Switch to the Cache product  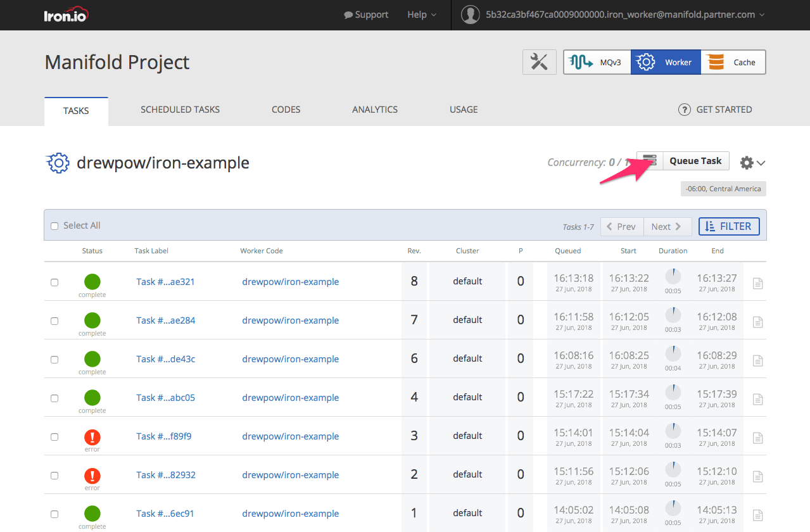click(x=733, y=62)
